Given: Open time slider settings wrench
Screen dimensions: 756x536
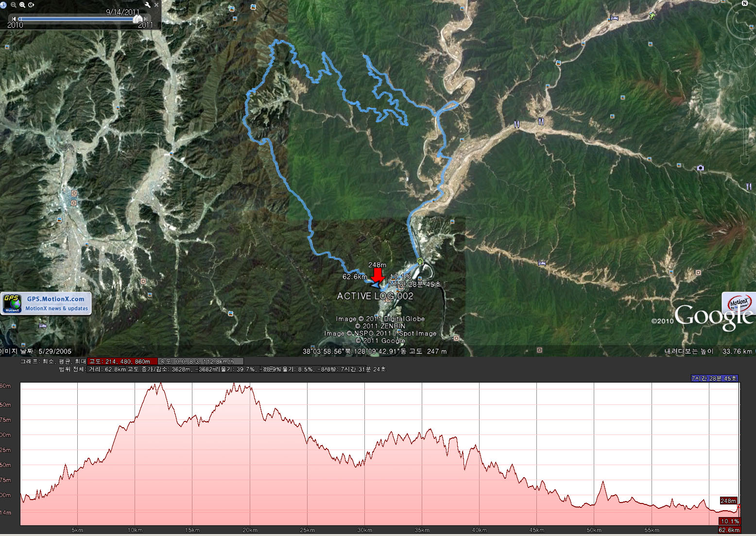Looking at the screenshot, I should 148,5.
